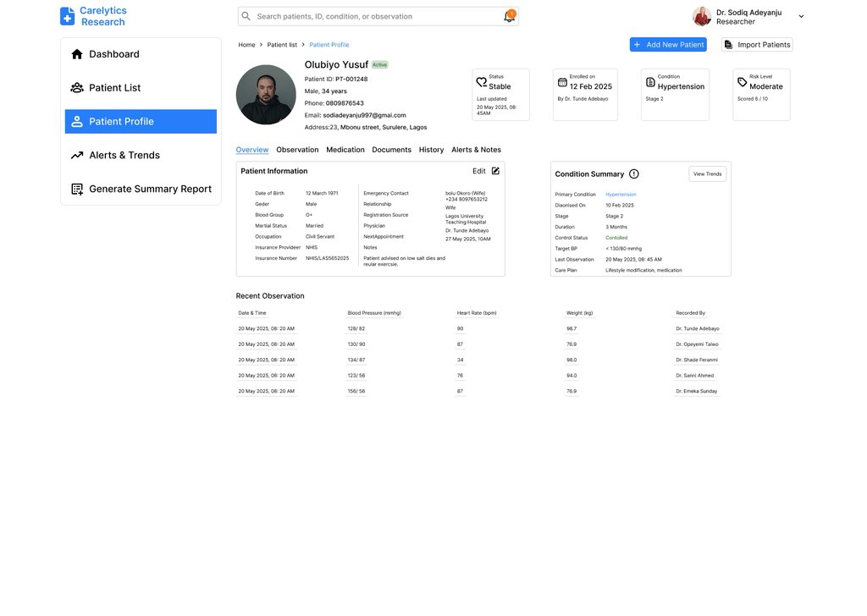Click the Carelytics Research logo icon
The width and height of the screenshot is (867, 616).
(x=67, y=16)
